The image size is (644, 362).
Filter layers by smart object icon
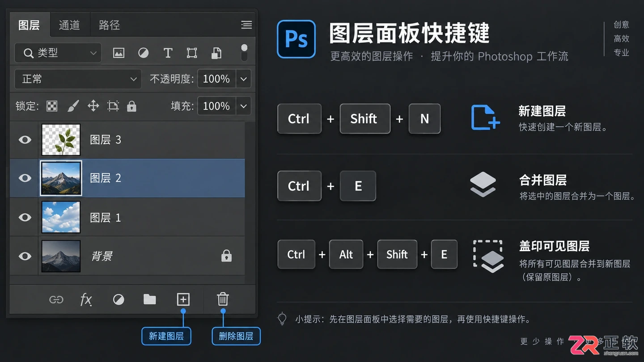216,53
